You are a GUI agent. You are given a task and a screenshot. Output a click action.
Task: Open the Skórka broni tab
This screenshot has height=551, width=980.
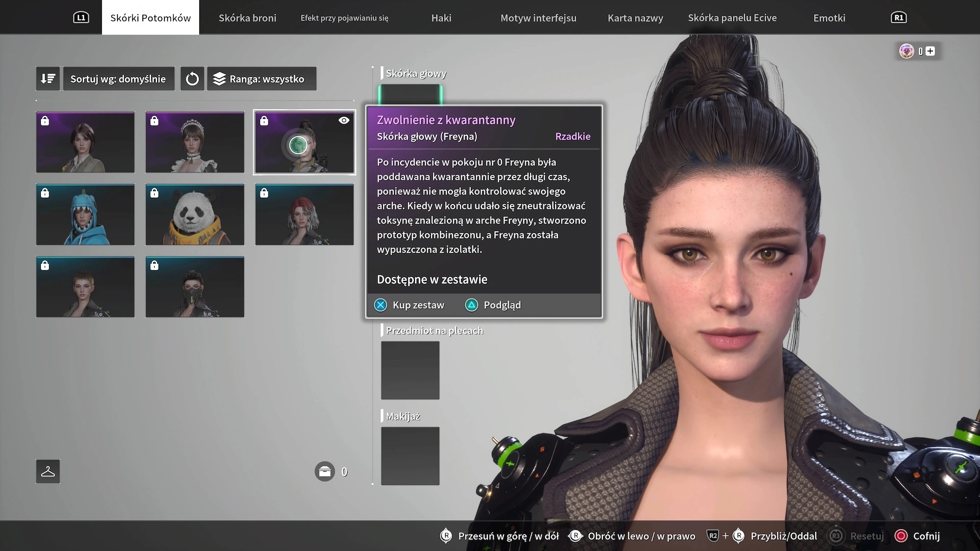click(x=248, y=18)
